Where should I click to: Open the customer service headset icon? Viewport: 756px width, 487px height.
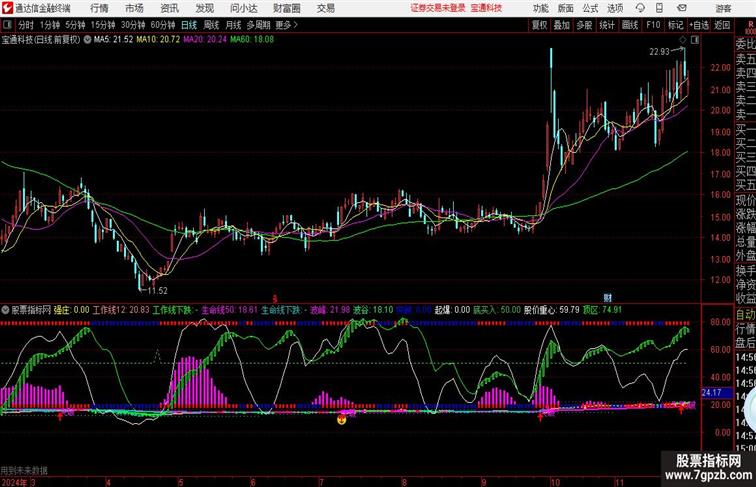[x=640, y=8]
